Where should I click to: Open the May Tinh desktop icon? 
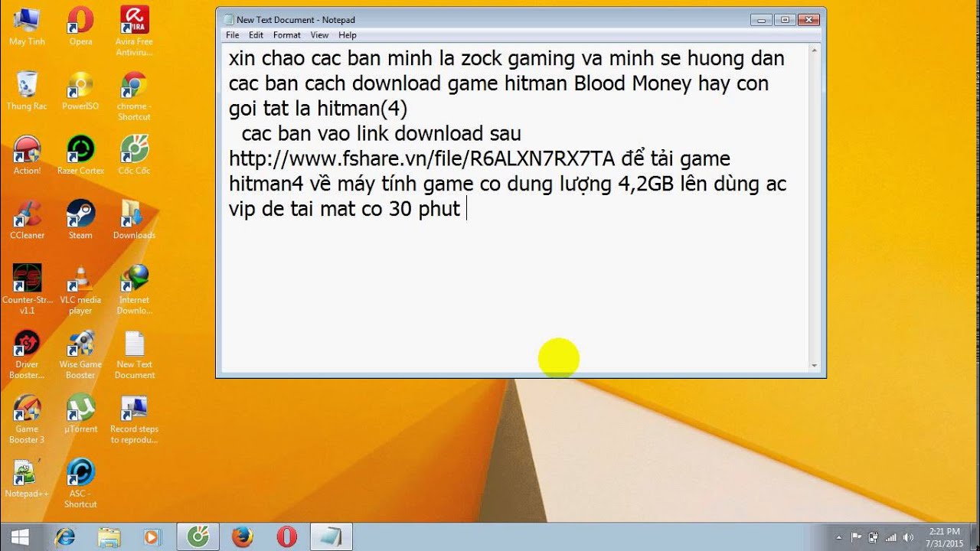[x=27, y=26]
